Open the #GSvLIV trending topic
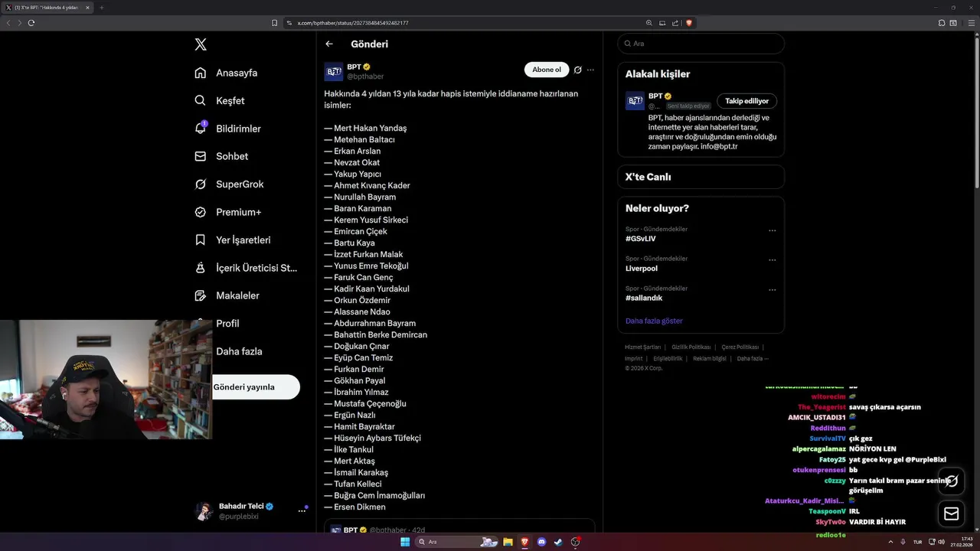Image resolution: width=980 pixels, height=551 pixels. 641,239
